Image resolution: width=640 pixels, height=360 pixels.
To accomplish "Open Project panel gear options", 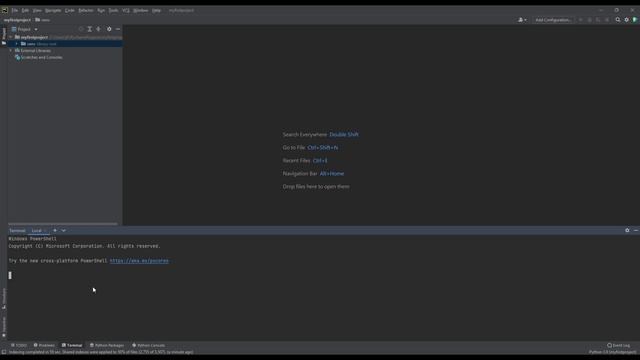I will pyautogui.click(x=109, y=29).
